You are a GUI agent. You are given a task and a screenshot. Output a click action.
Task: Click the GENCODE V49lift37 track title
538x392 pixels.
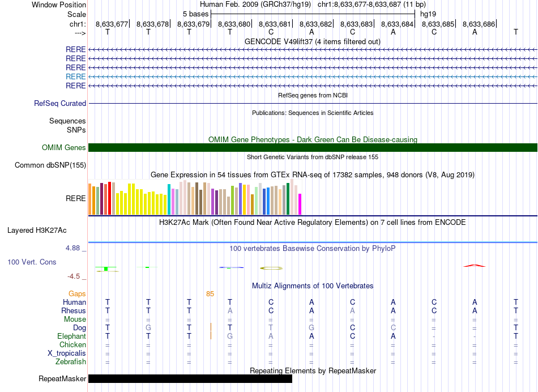(312, 41)
